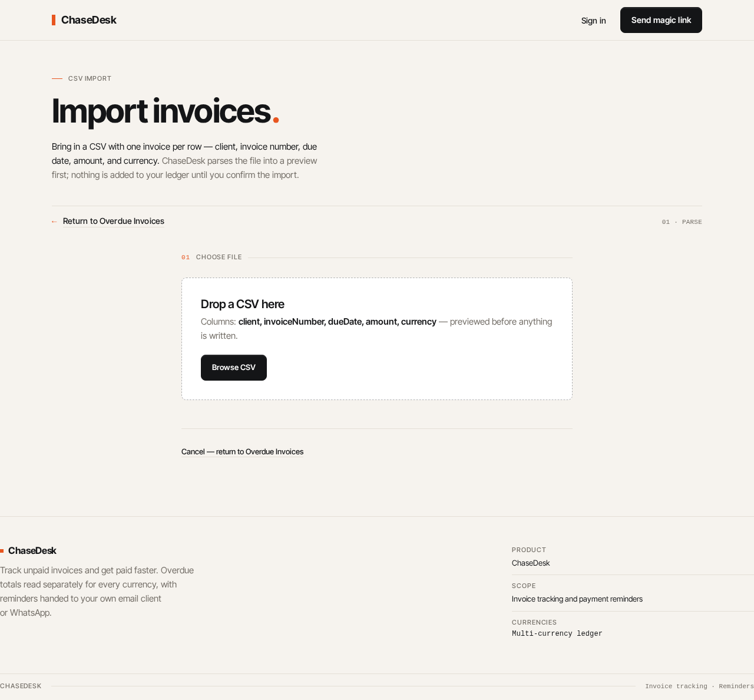Screen dimensions: 754x700
Task: Click the 01 · PARSE step indicator
Action: 682,222
